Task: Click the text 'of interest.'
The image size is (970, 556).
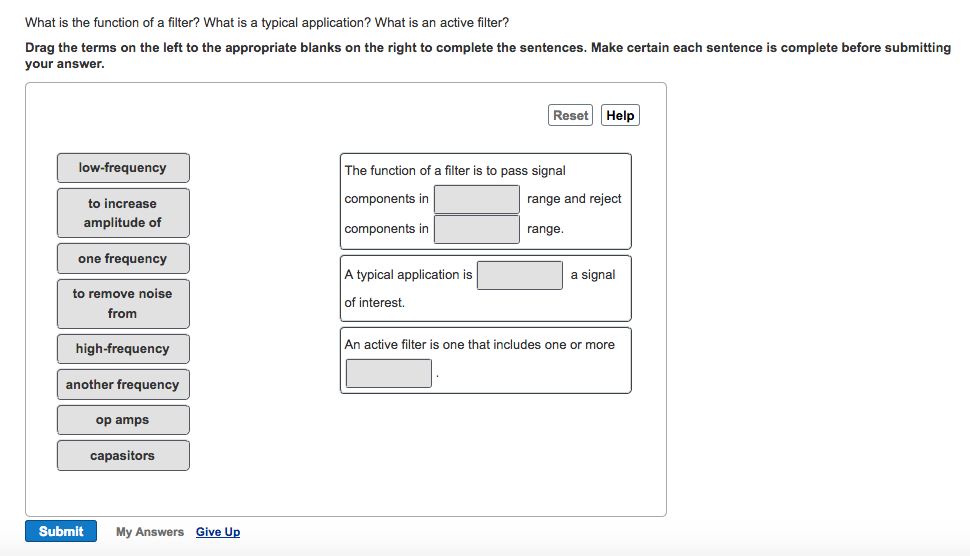Action: pyautogui.click(x=374, y=302)
